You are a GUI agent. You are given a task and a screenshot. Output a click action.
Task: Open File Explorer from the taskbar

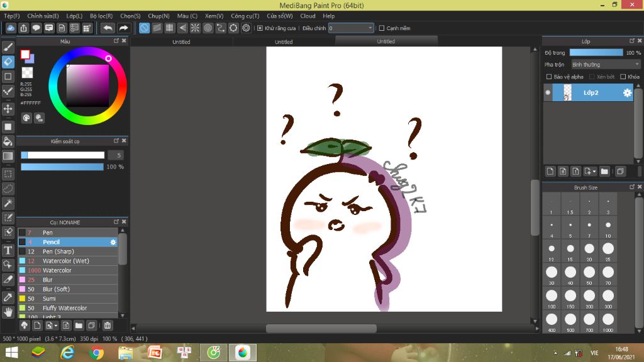tap(125, 353)
